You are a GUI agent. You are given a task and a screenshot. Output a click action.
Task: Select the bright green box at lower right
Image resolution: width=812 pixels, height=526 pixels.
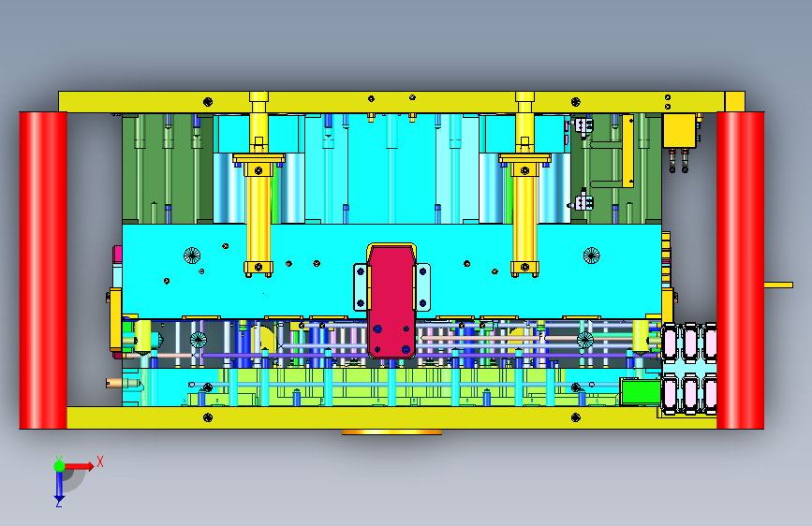(x=641, y=392)
